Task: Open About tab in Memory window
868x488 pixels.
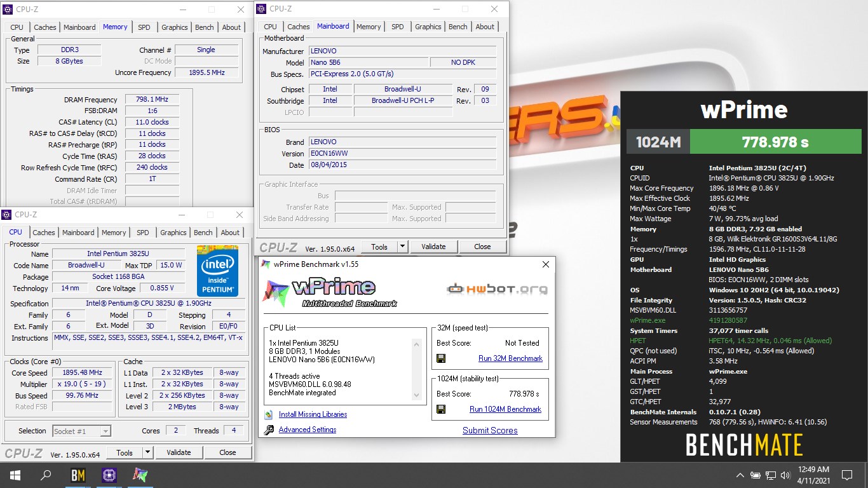Action: coord(231,27)
